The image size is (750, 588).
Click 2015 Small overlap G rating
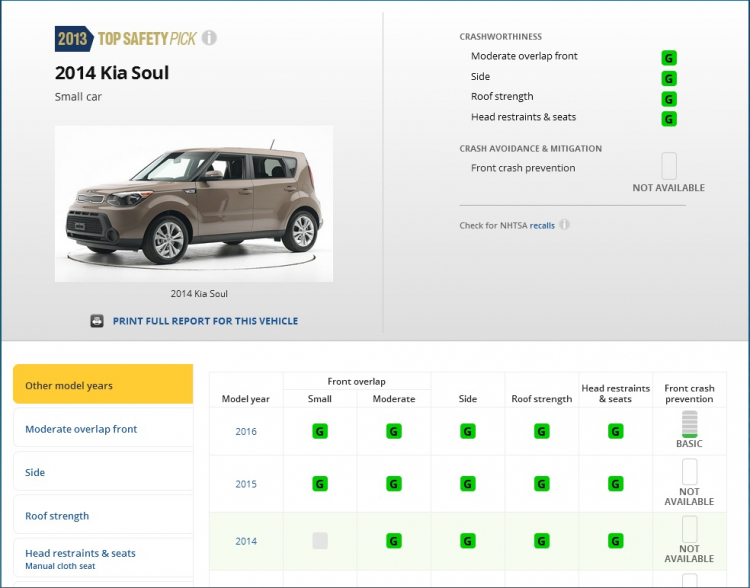pos(320,484)
